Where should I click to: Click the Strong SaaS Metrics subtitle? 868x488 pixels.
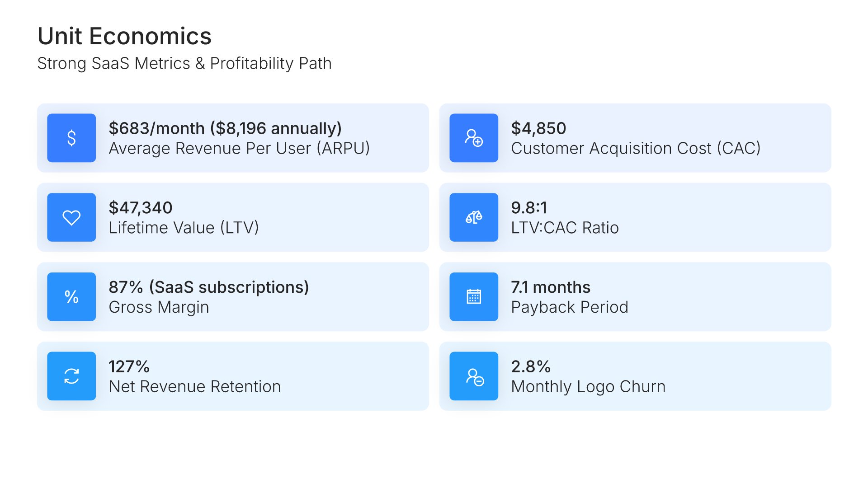pos(184,63)
